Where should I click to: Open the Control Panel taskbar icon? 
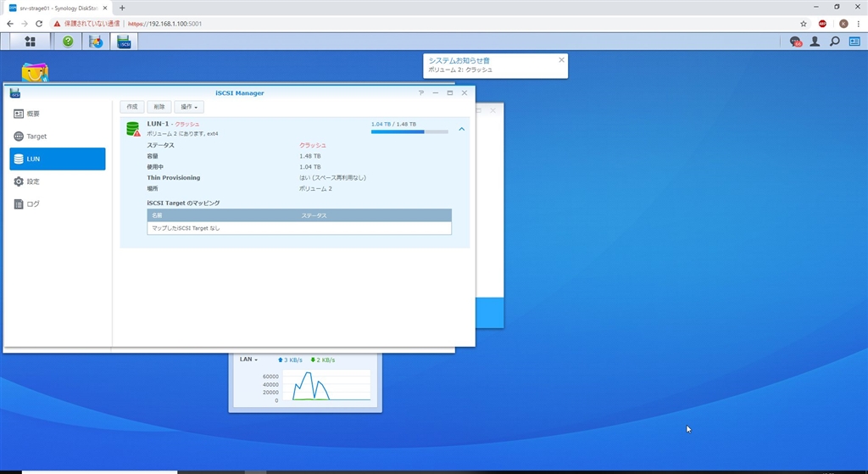click(96, 42)
